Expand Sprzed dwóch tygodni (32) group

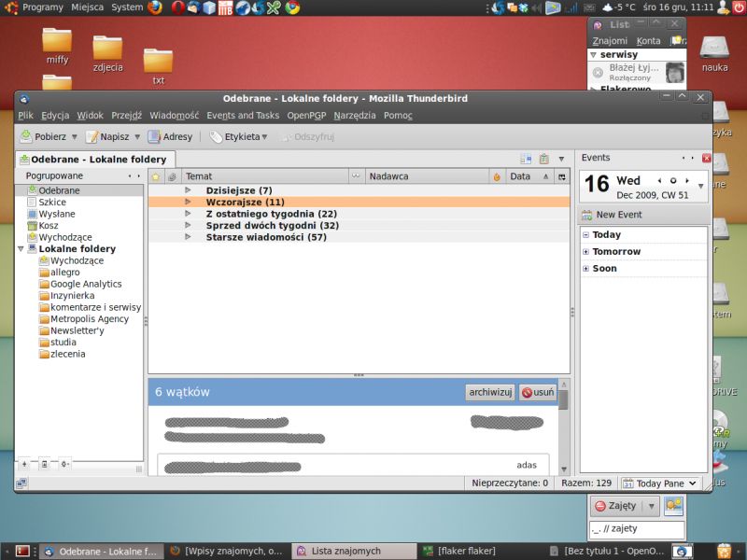point(188,225)
